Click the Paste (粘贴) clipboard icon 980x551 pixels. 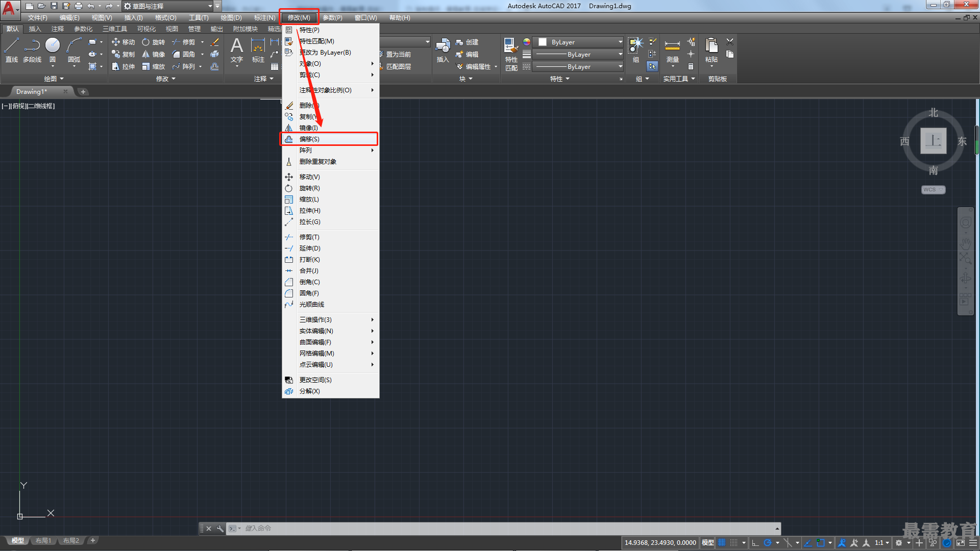pyautogui.click(x=711, y=50)
